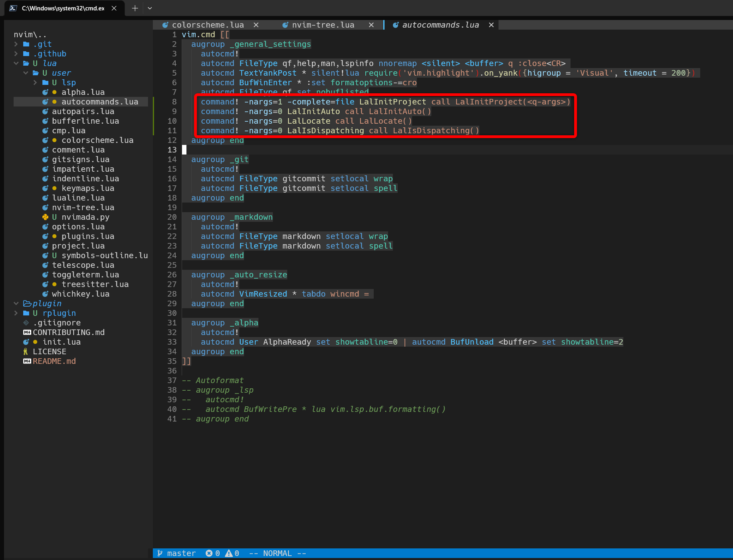Select whichkey.lua in the file tree
The image size is (733, 560).
(80, 294)
